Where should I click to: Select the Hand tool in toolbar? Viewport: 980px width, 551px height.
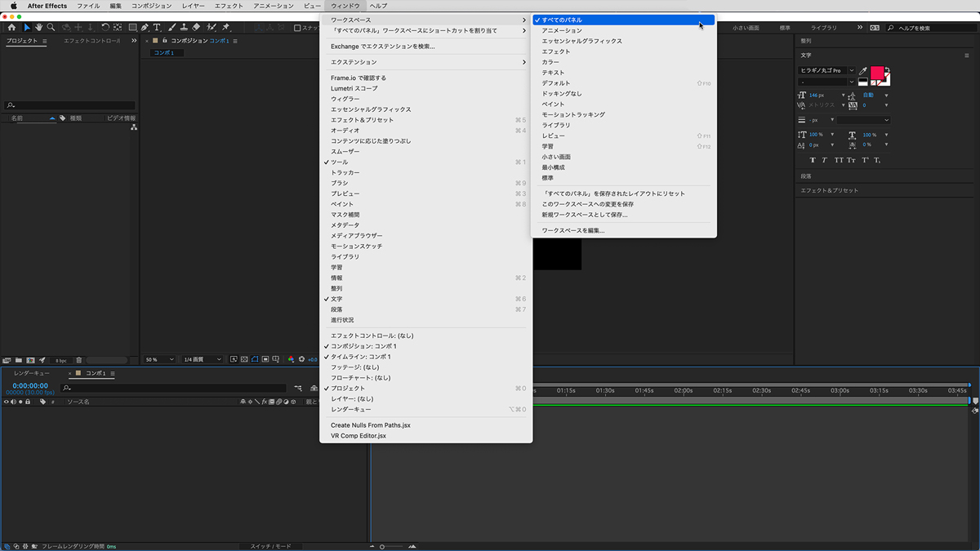pos(38,28)
